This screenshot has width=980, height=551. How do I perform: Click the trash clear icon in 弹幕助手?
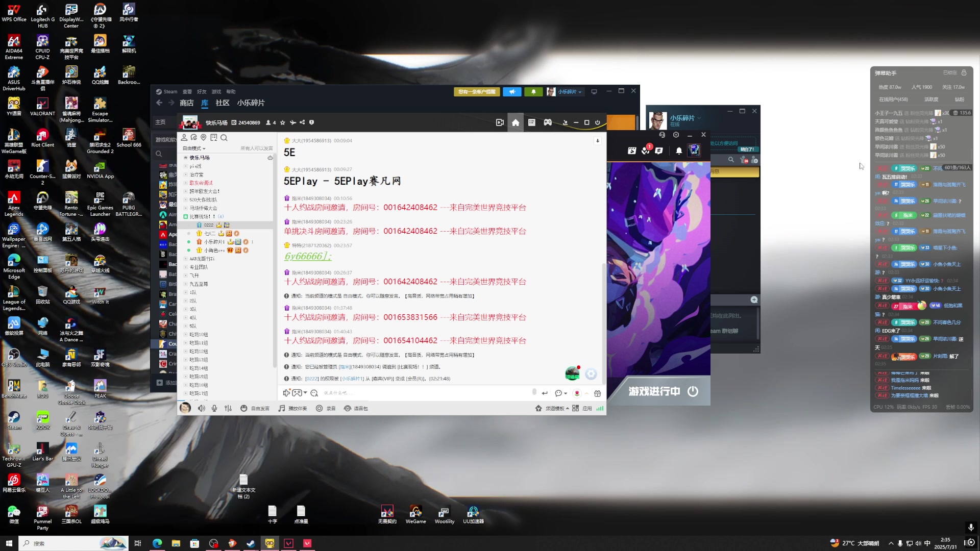[955, 113]
